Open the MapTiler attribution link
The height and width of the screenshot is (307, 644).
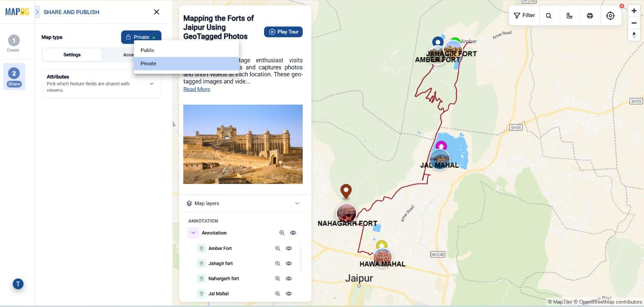pos(560,302)
